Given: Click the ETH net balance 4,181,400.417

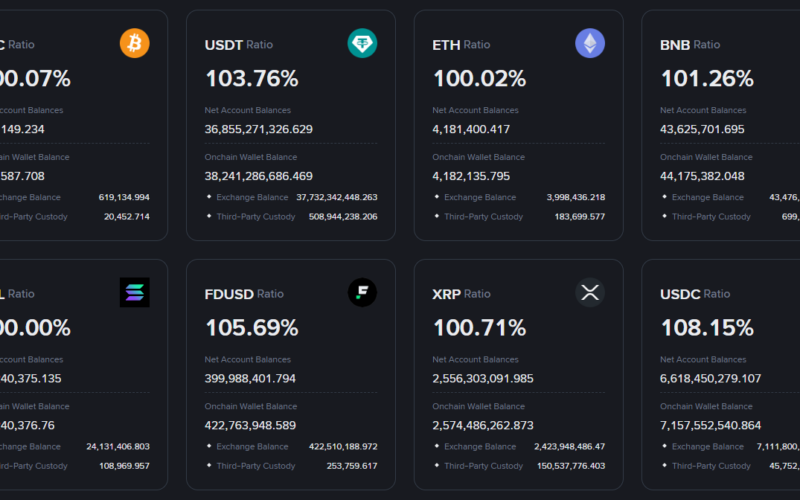Looking at the screenshot, I should coord(485,129).
